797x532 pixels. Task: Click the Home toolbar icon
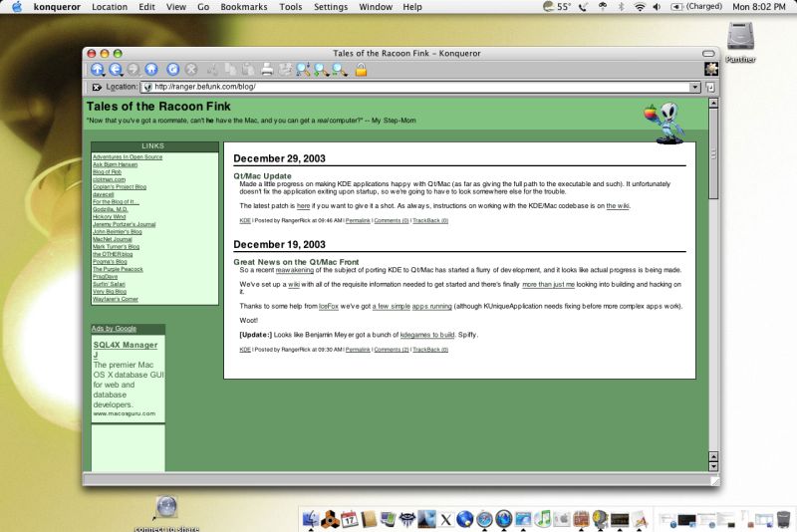click(x=151, y=69)
